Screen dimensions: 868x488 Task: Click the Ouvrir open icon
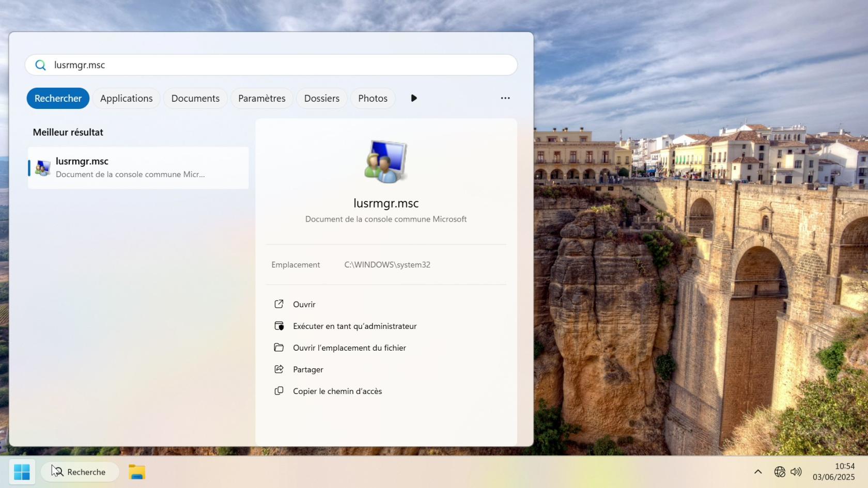tap(279, 304)
